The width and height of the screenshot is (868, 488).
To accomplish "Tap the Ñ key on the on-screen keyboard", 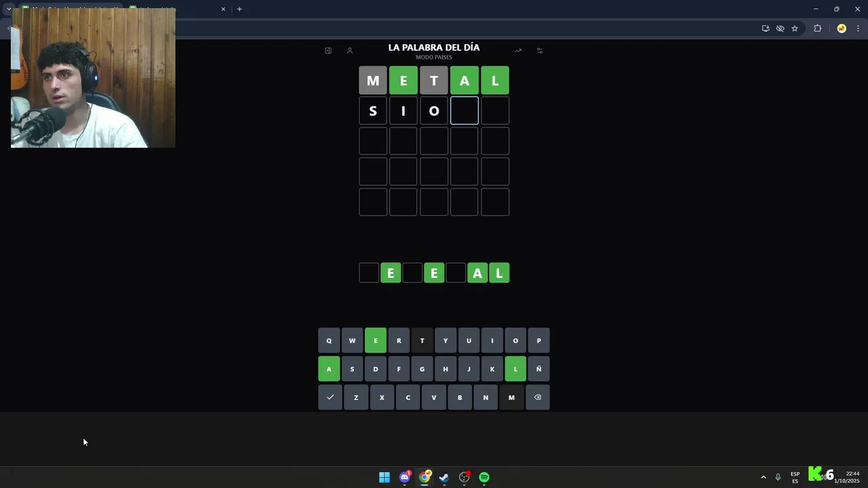I will click(539, 369).
